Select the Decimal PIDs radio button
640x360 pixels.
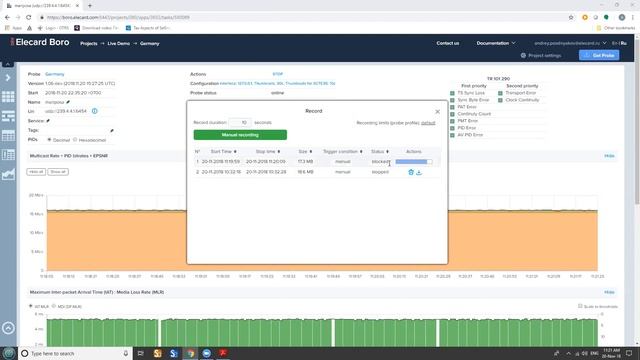pos(49,140)
